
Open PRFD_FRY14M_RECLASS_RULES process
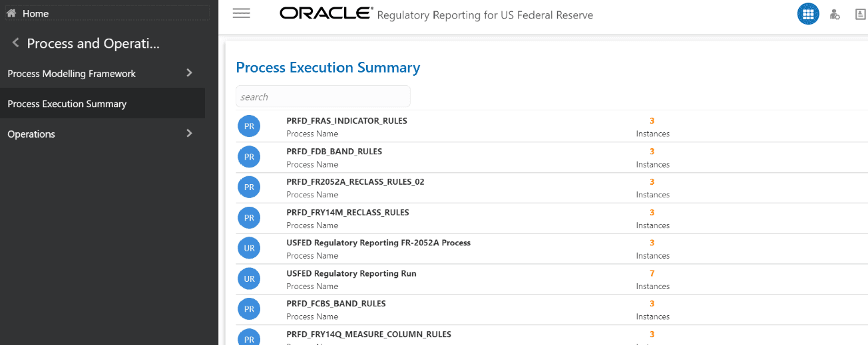pos(347,213)
